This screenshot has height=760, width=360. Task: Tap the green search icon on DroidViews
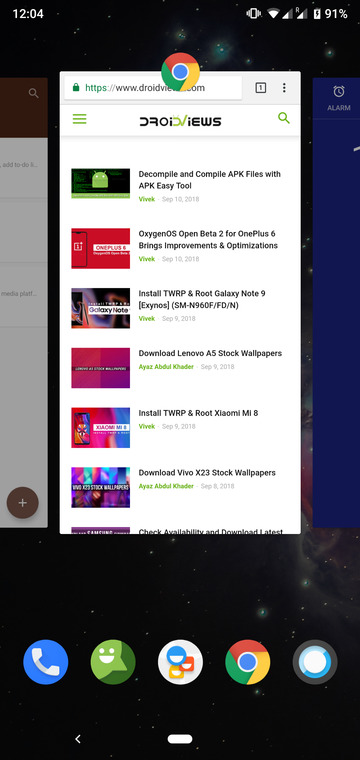pyautogui.click(x=283, y=118)
